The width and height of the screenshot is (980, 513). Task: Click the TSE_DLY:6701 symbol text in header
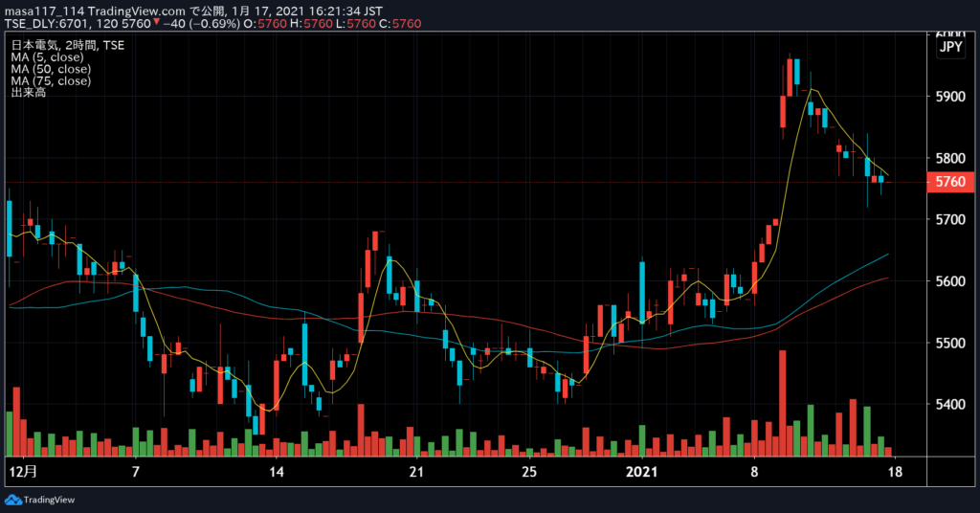[49, 24]
